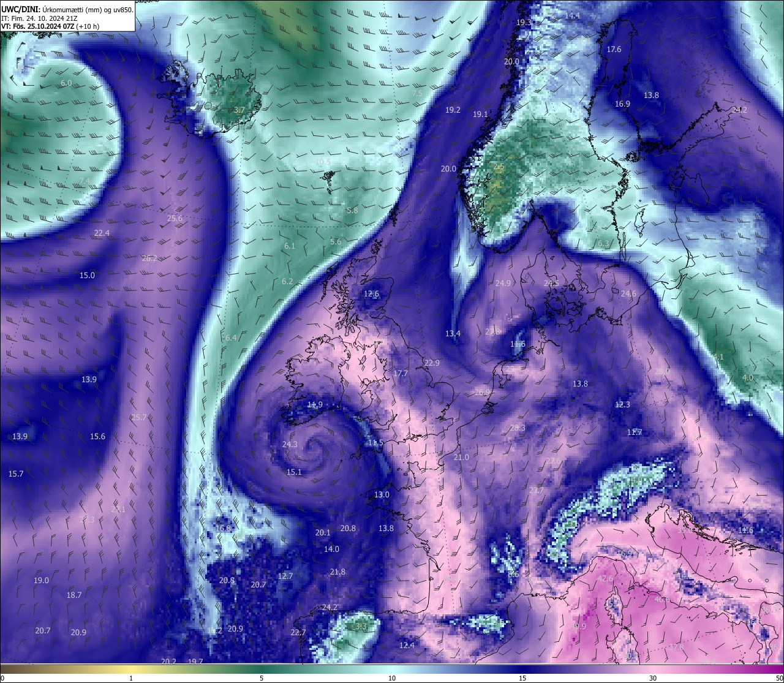Click the 30 label on the color scale
The width and height of the screenshot is (784, 683).
coord(653,678)
